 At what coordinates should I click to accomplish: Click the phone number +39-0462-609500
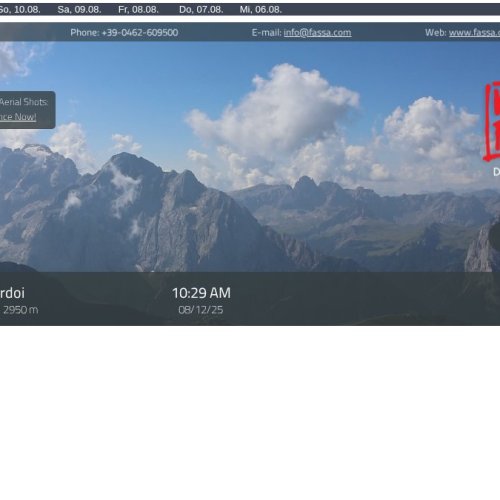(x=140, y=33)
